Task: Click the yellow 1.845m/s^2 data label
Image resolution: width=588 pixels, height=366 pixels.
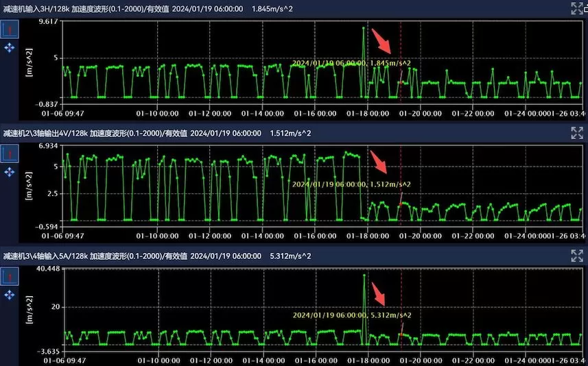Action: click(351, 62)
